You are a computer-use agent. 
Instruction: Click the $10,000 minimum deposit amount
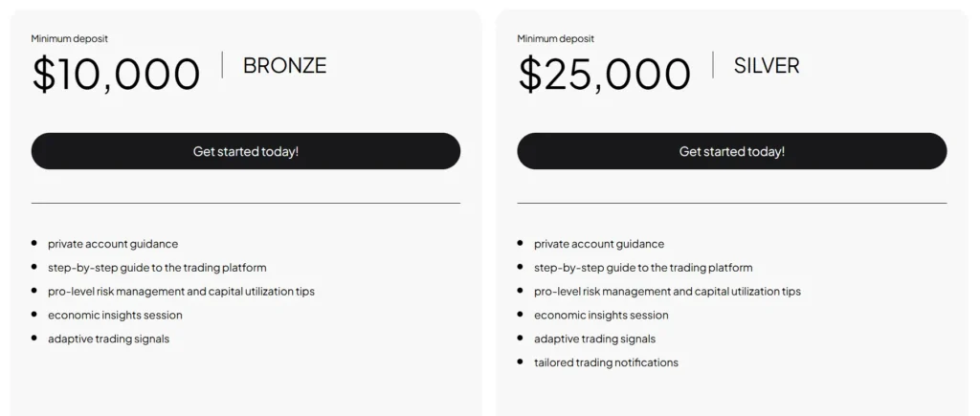point(116,75)
